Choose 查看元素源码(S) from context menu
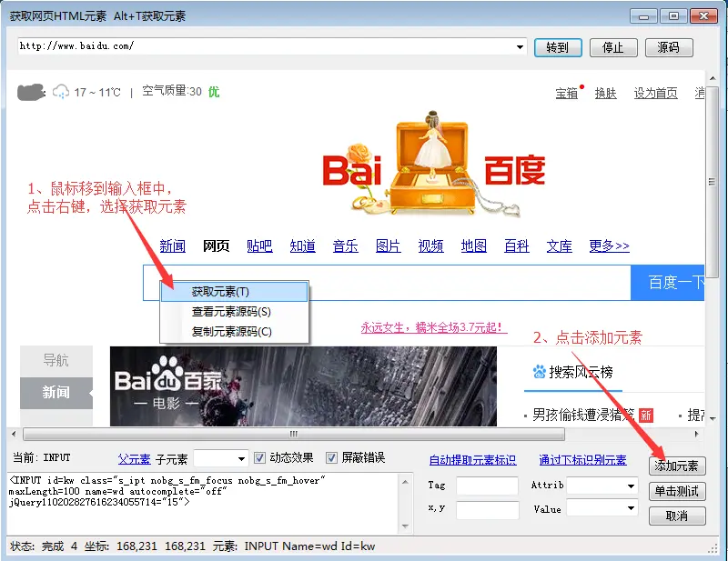The width and height of the screenshot is (728, 561). (x=235, y=312)
